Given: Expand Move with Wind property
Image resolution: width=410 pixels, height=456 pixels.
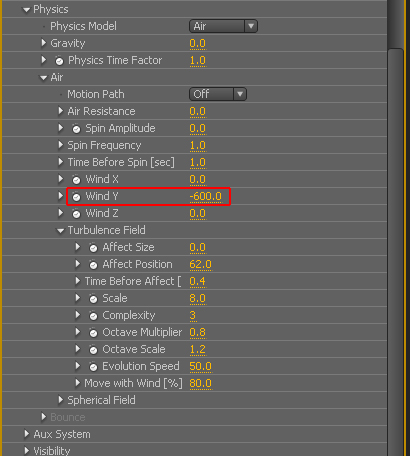Looking at the screenshot, I should click(x=77, y=383).
